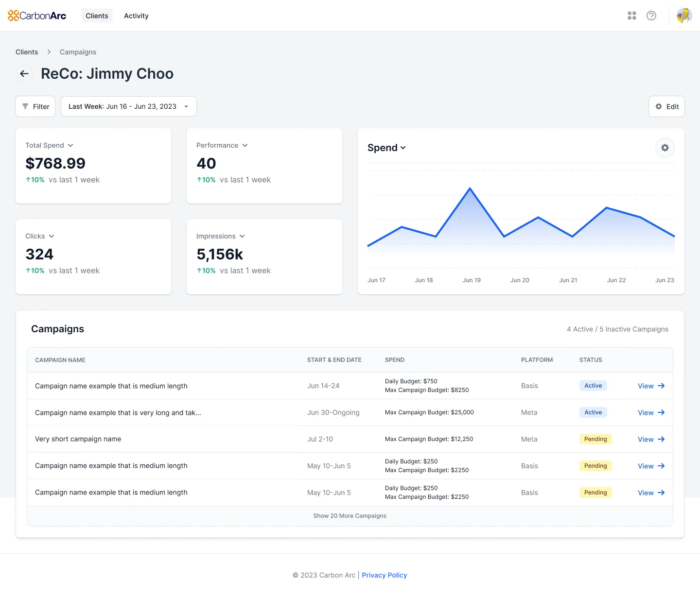
Task: Expand the Impressions metric dropdown
Action: pyautogui.click(x=221, y=236)
